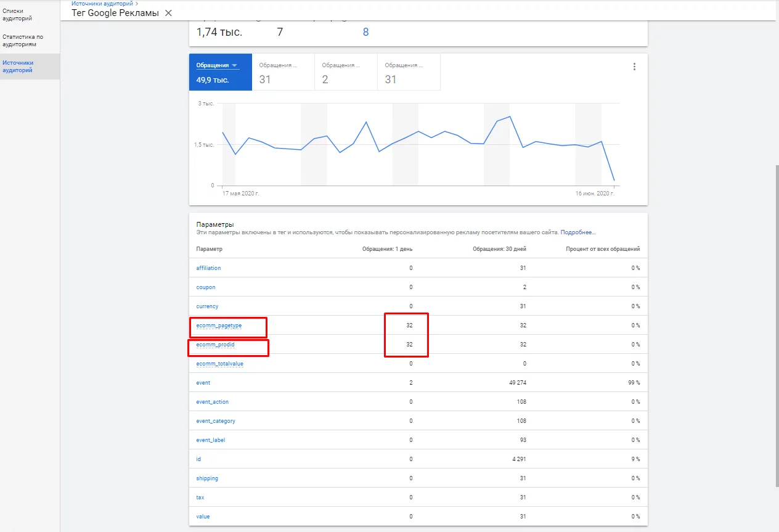Click the Параметр column header

[x=209, y=249]
